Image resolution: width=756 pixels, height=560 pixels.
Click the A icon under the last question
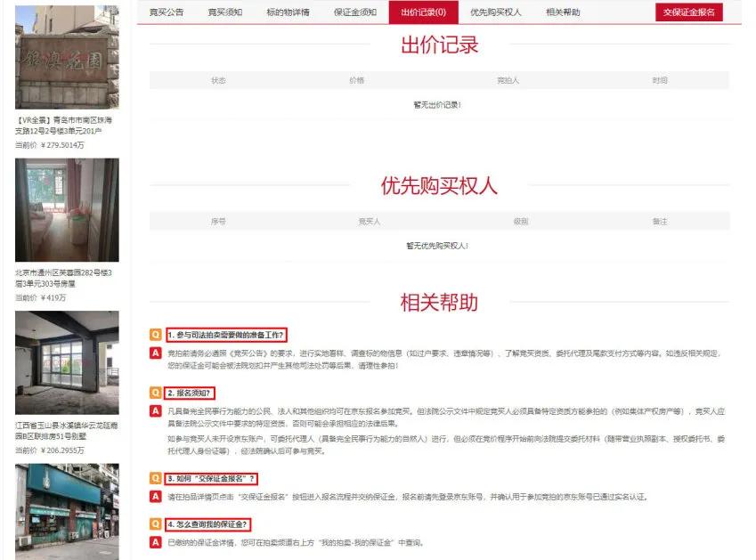point(156,540)
